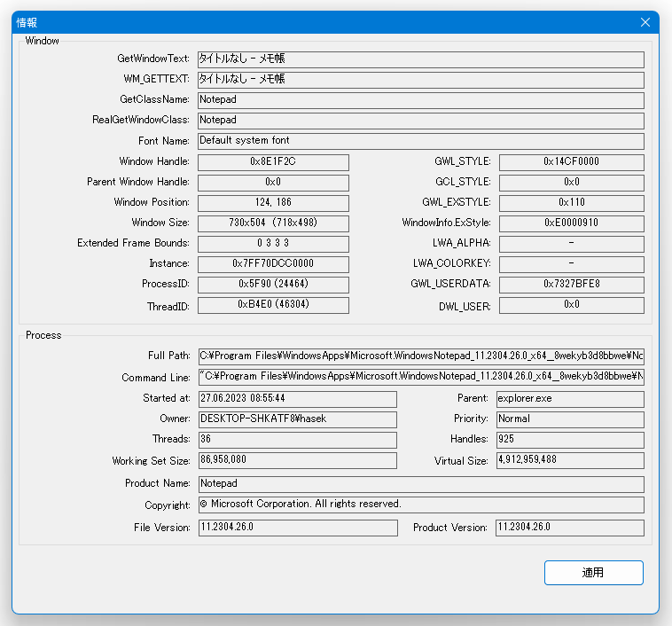This screenshot has height=626, width=672.
Task: Close the 情報 dialog window
Action: click(645, 22)
